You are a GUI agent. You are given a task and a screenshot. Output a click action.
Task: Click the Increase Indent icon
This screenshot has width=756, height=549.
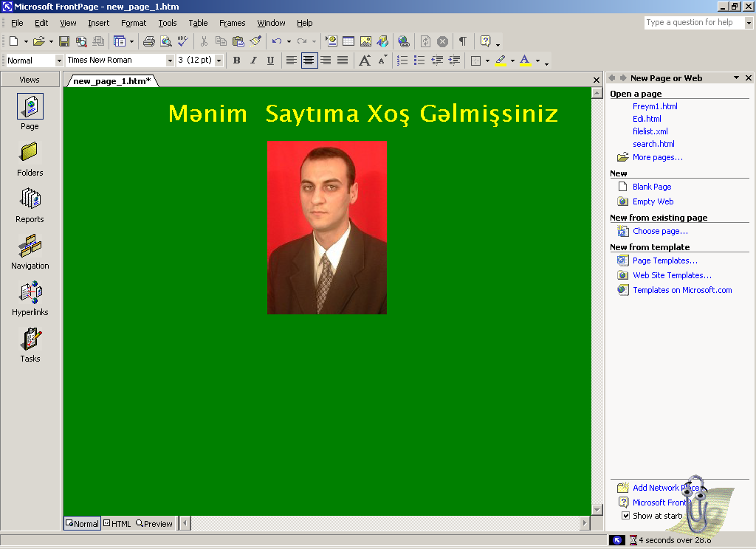coord(454,61)
